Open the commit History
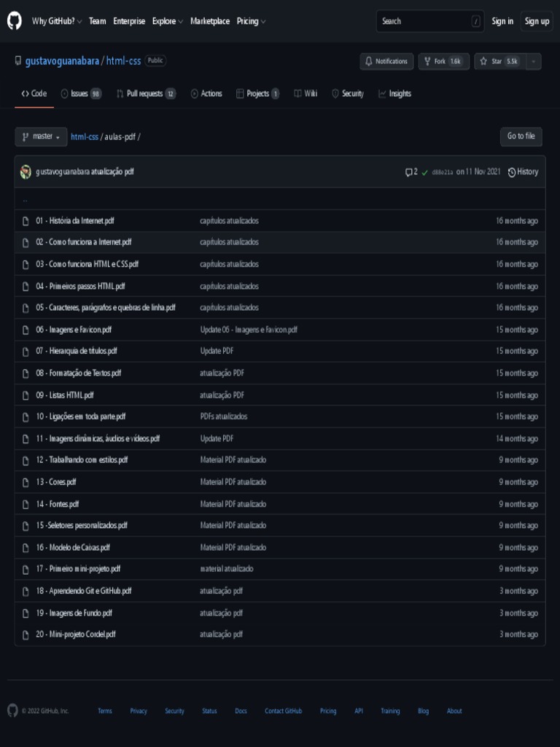560x747 pixels. tap(524, 172)
